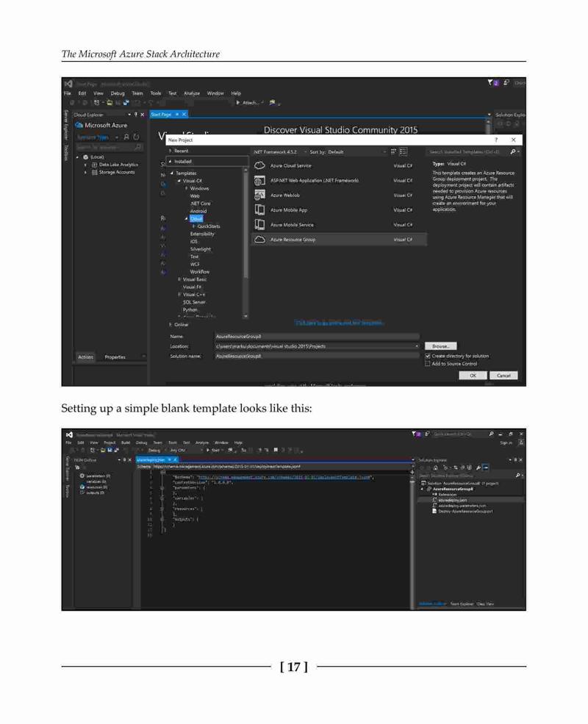The height and width of the screenshot is (724, 588).
Task: Select the Azure Resource Group template icon
Action: pyautogui.click(x=260, y=240)
